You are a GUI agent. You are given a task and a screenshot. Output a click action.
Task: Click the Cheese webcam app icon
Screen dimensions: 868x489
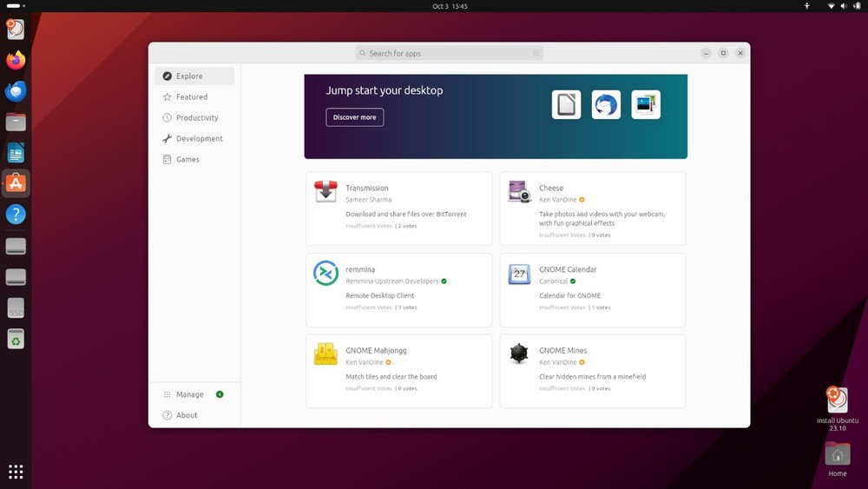pyautogui.click(x=519, y=192)
